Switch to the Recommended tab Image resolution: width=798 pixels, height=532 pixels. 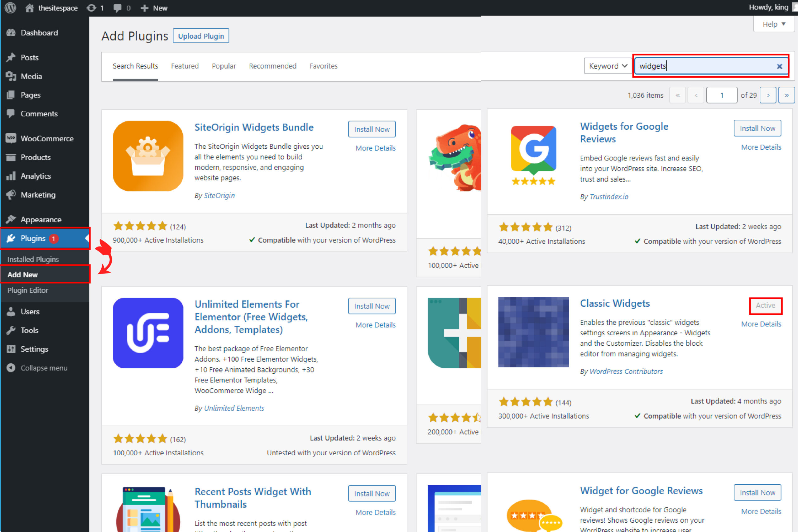[273, 66]
